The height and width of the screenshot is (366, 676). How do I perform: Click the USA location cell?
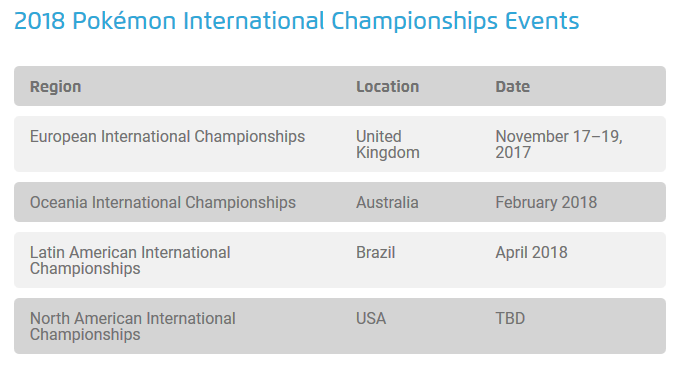(371, 319)
